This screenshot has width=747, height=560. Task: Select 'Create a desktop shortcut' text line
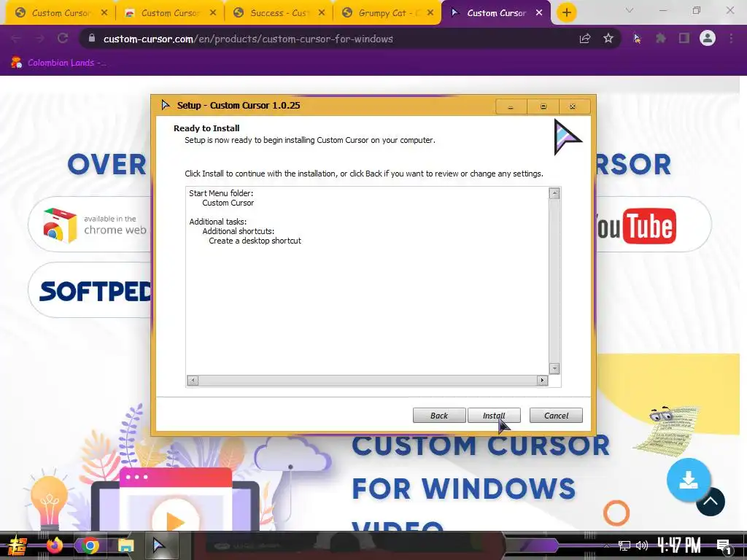(255, 241)
